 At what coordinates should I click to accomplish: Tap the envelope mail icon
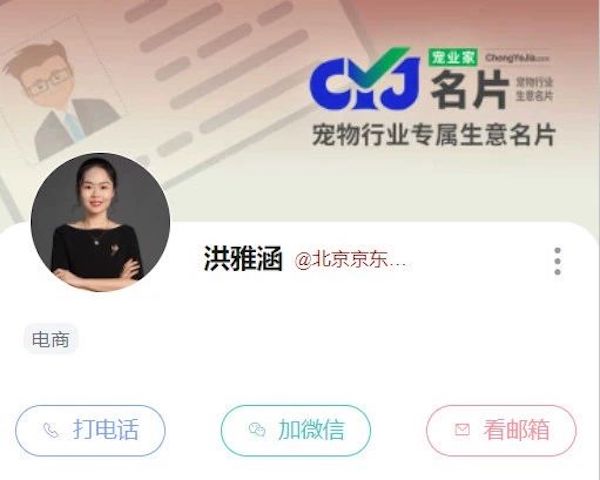click(462, 429)
